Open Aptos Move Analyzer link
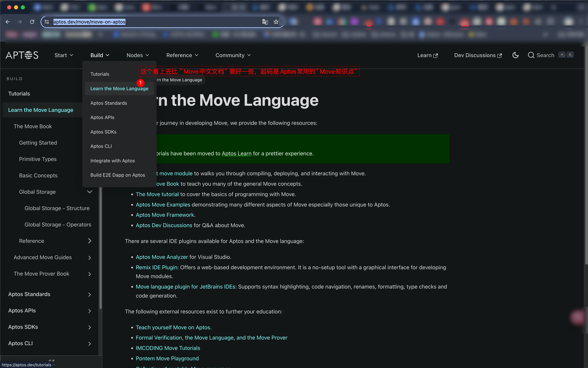588x368 pixels. pyautogui.click(x=162, y=257)
